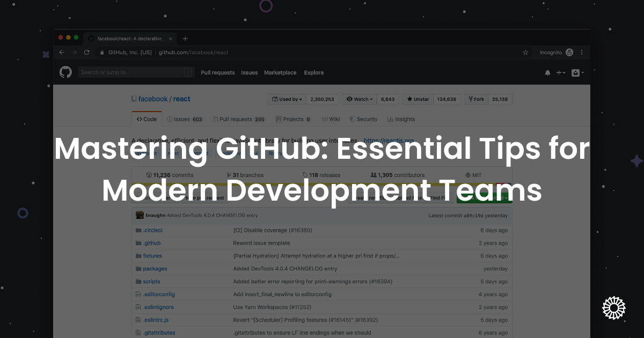Open the Clone or download dropdown
The image size is (644, 338).
(485, 197)
